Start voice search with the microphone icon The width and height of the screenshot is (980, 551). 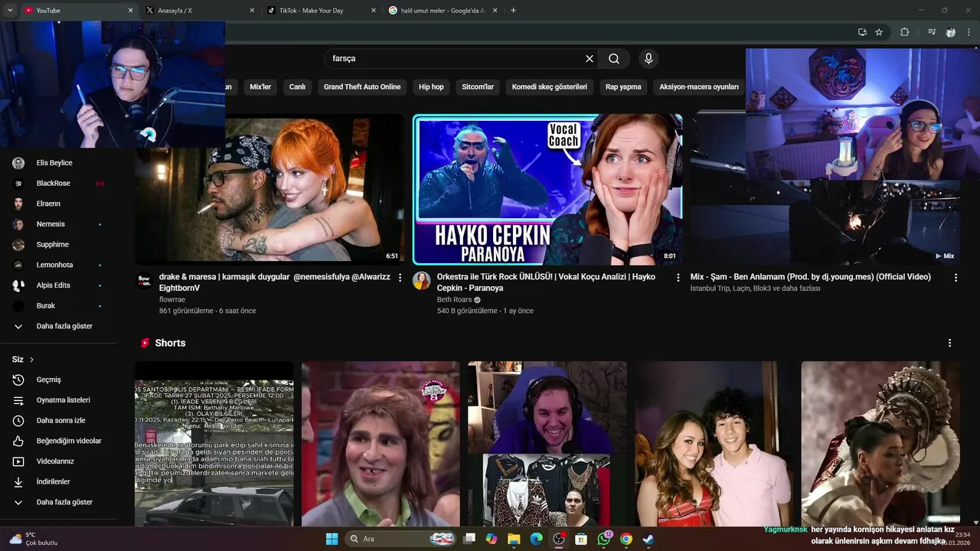coord(648,59)
